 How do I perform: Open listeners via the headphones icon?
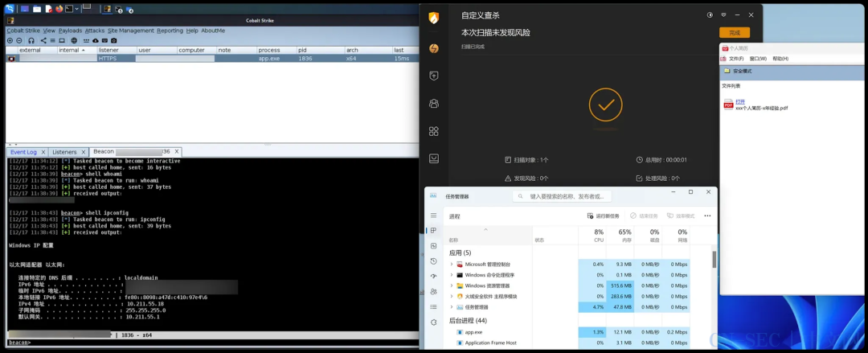pos(31,40)
